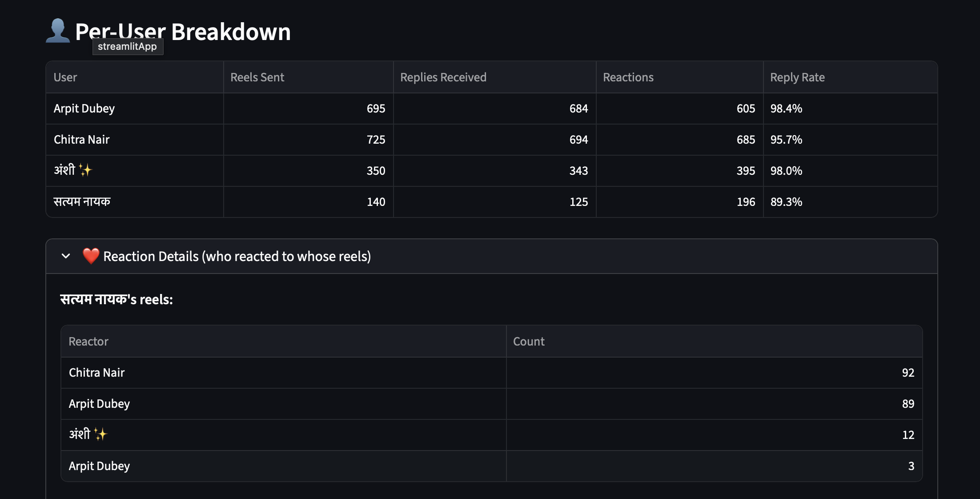Click the chevron beside Reaction Details
Viewport: 980px width, 499px height.
pos(65,256)
